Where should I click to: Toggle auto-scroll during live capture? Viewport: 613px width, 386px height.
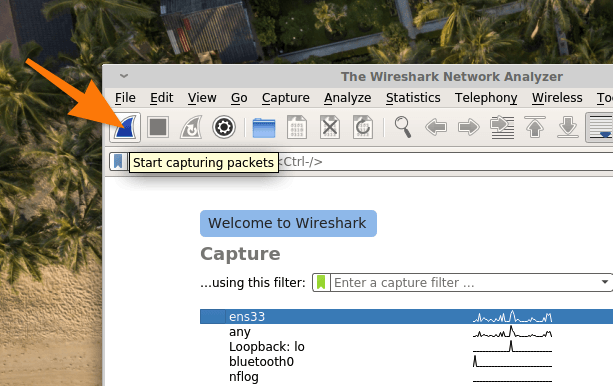coord(600,127)
